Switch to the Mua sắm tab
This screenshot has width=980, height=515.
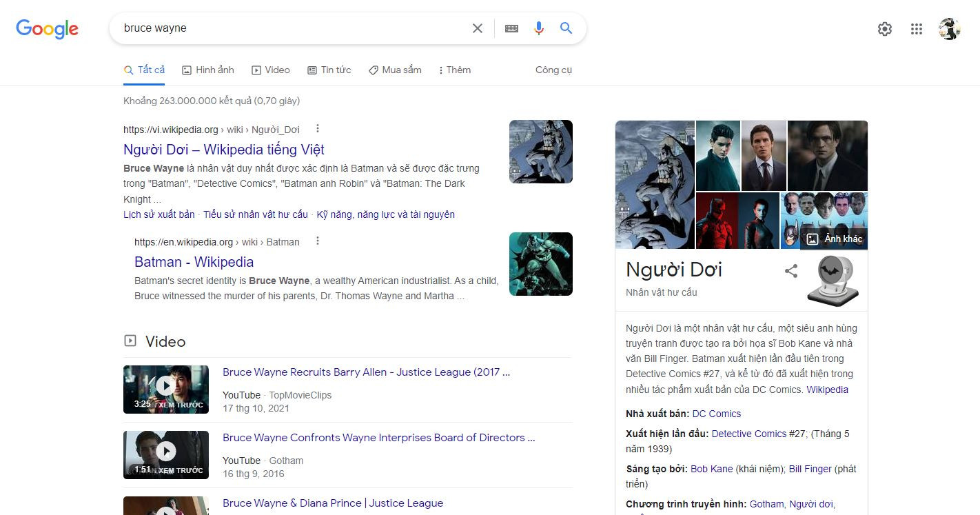395,70
